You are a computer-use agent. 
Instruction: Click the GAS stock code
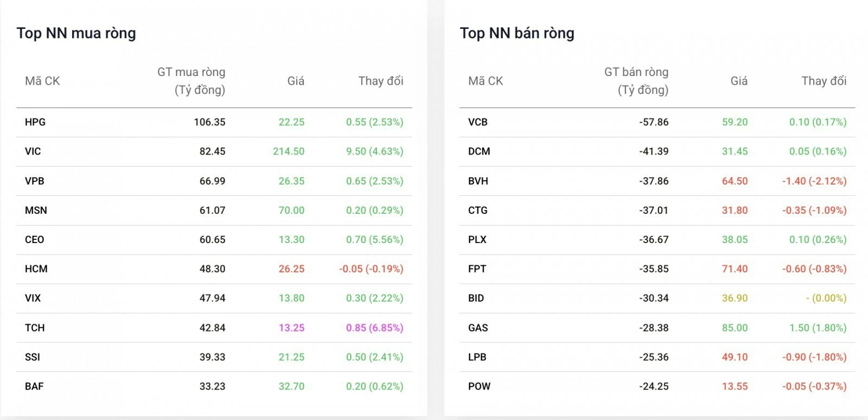coord(478,328)
